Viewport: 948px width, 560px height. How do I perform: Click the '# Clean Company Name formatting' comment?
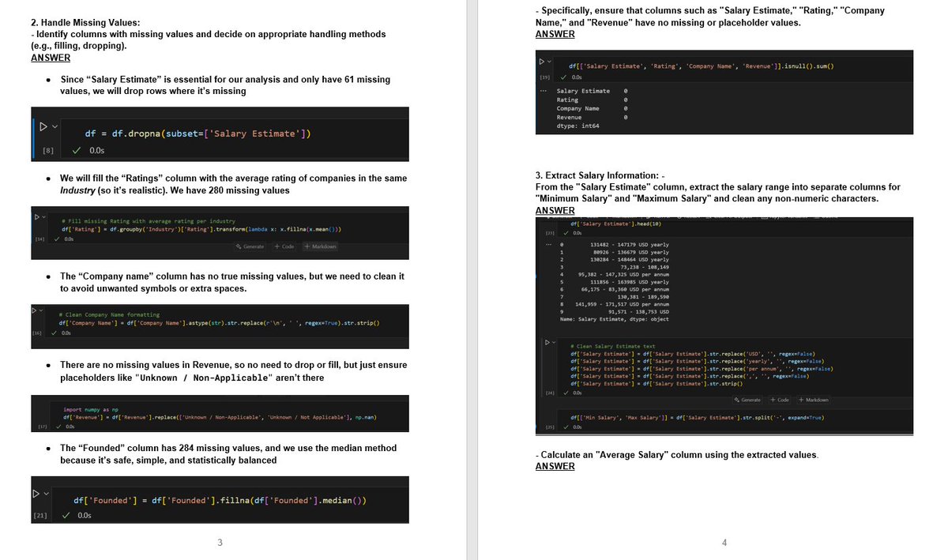109,314
